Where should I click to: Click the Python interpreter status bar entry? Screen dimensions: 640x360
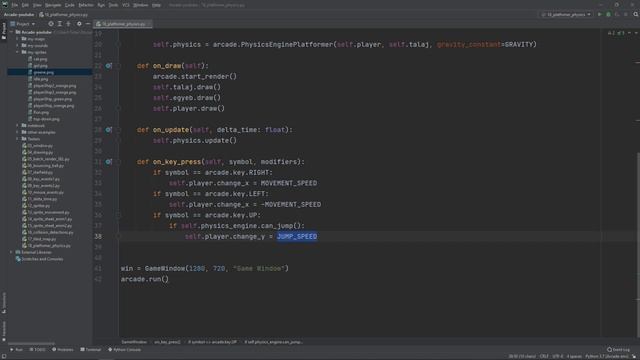click(x=607, y=356)
